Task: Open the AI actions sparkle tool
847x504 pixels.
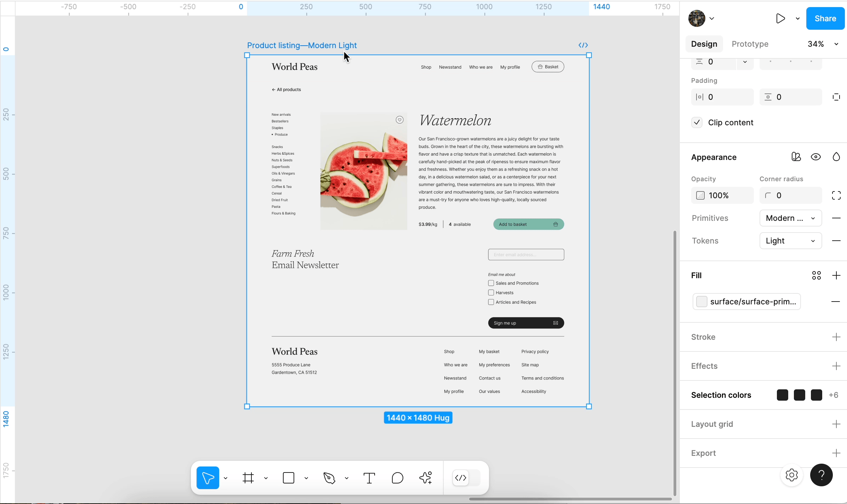Action: click(426, 478)
